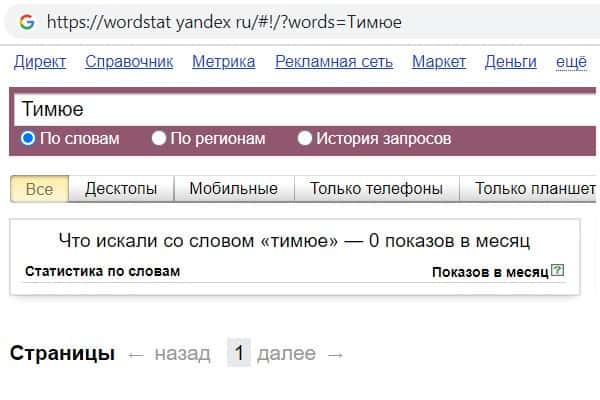Open the Маркет link
600x400 pixels.
tap(439, 62)
